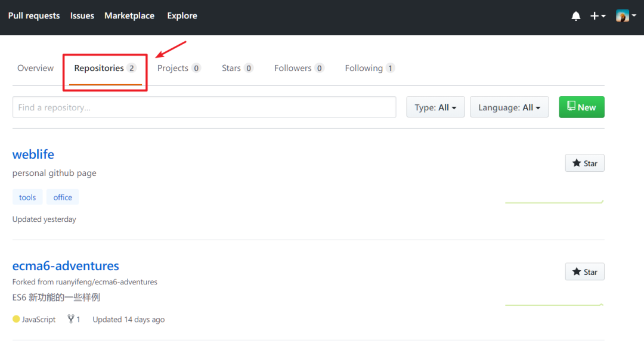Open the Followers tab

click(299, 68)
